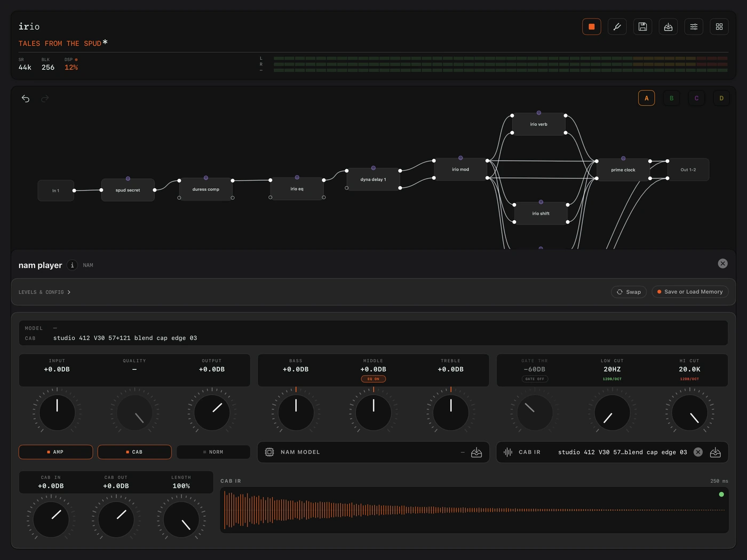
Task: Select the Out 1-2 node
Action: click(x=688, y=170)
